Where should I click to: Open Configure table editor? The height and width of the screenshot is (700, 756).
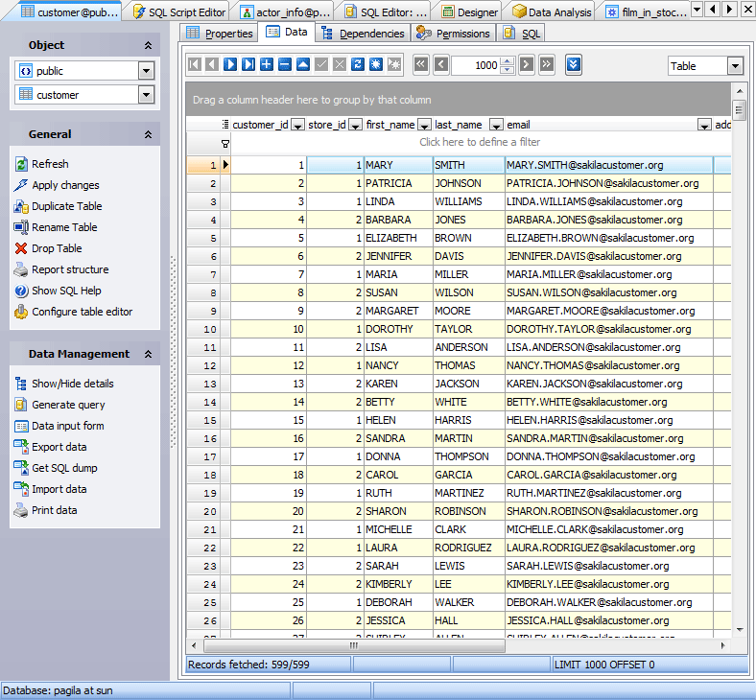[82, 313]
